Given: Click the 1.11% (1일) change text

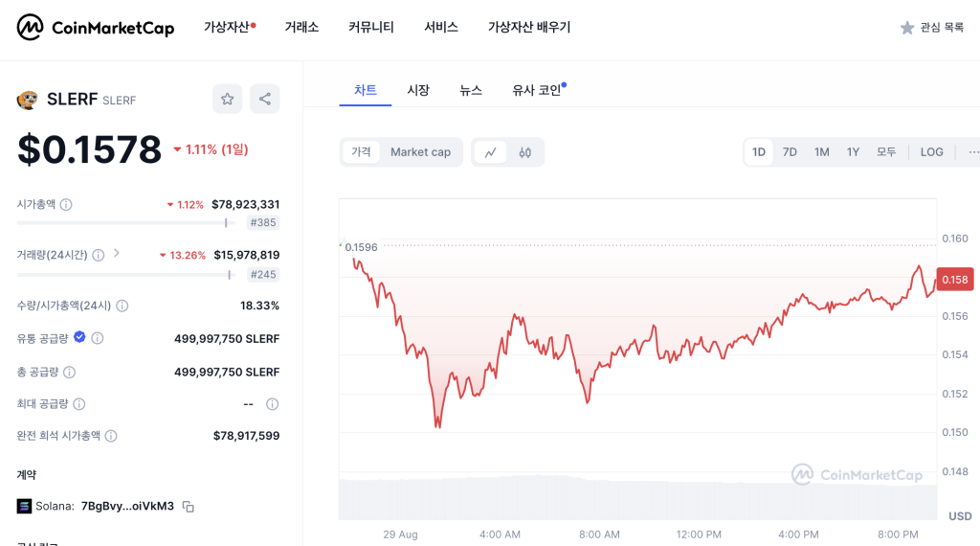Looking at the screenshot, I should (212, 149).
